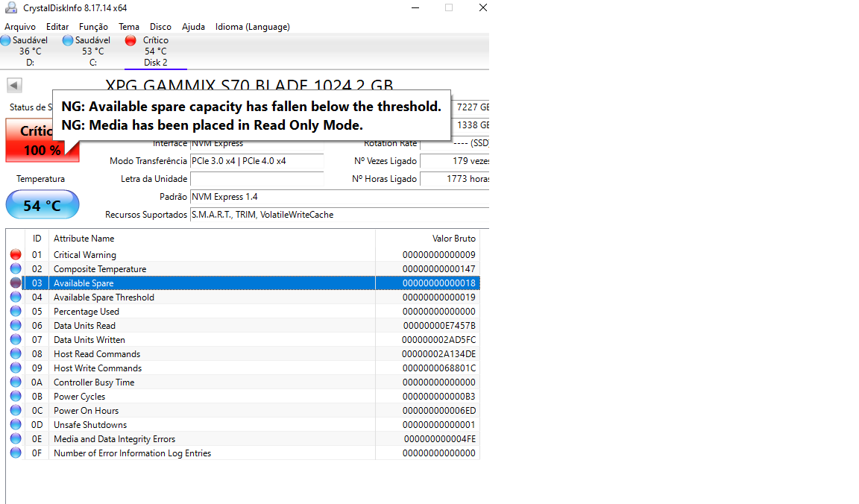Click status icon for Media and Data Integrity Errors
This screenshot has width=859, height=504.
pos(16,439)
